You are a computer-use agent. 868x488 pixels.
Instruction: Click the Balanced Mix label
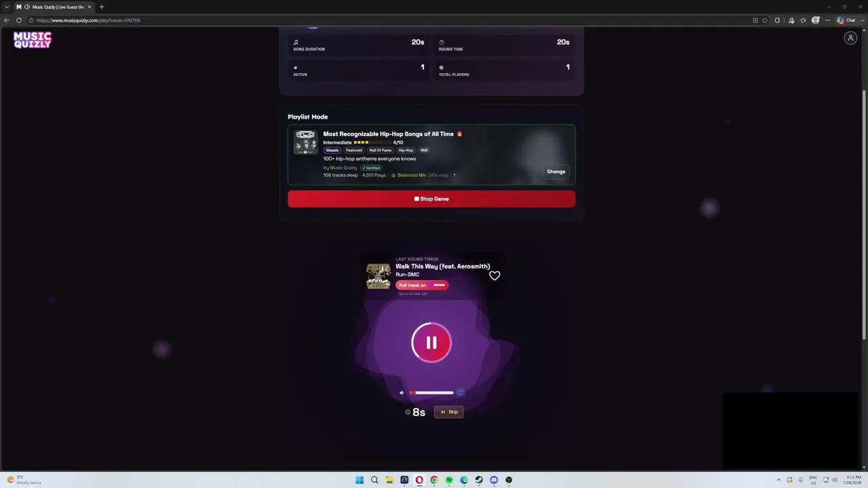412,176
